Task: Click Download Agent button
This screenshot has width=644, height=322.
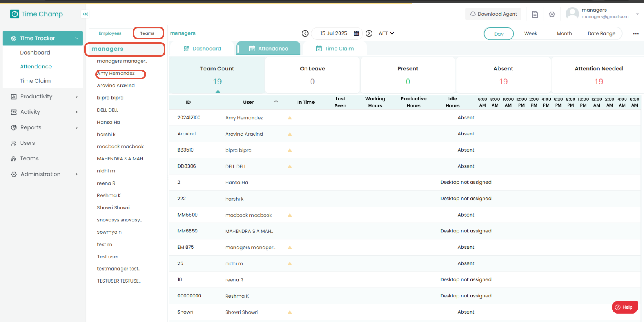Action: [493, 14]
